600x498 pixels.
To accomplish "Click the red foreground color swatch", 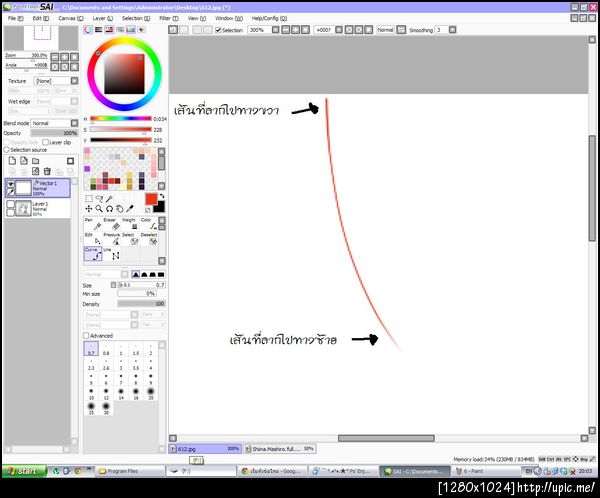I will tap(151, 199).
